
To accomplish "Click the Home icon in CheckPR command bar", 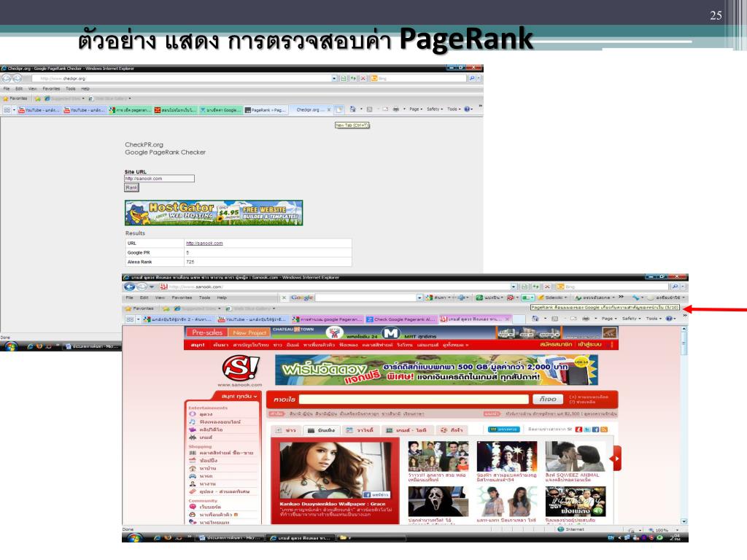I will point(353,109).
